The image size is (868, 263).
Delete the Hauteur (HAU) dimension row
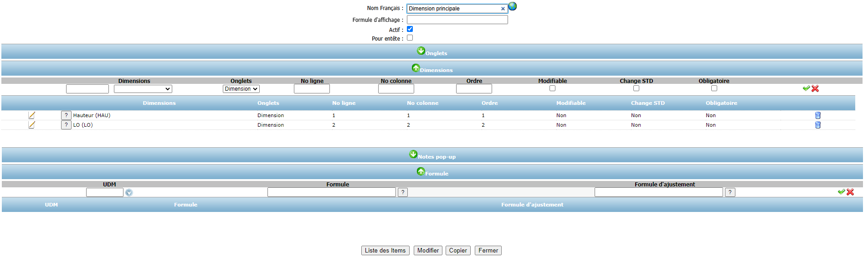(817, 115)
